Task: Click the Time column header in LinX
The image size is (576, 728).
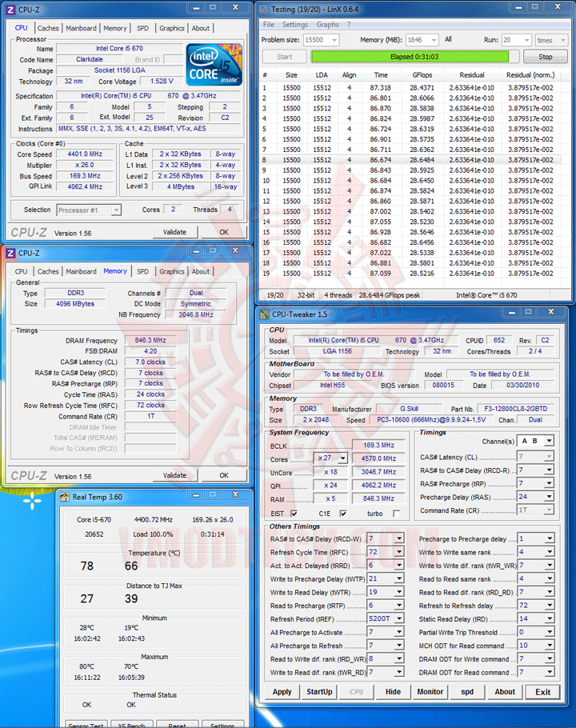Action: [x=381, y=74]
